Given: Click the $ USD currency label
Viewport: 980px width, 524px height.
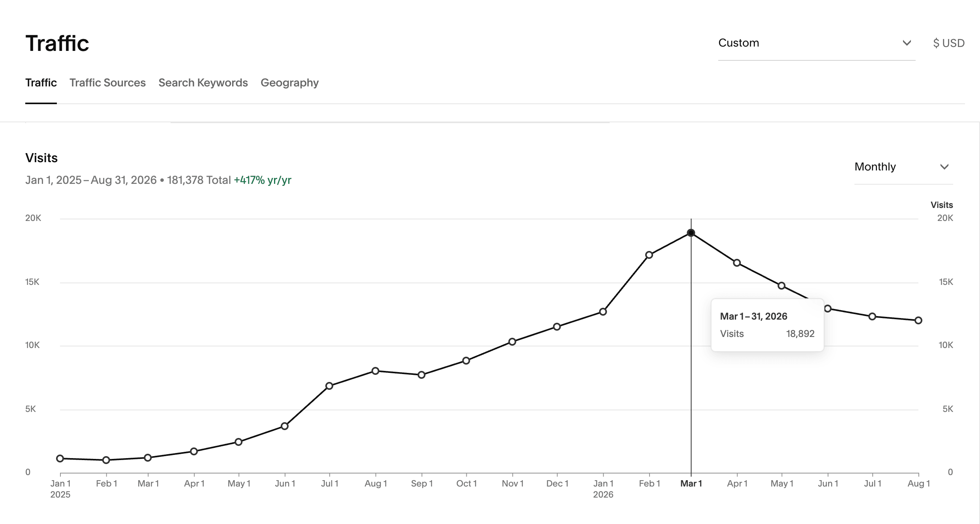Looking at the screenshot, I should pos(948,43).
